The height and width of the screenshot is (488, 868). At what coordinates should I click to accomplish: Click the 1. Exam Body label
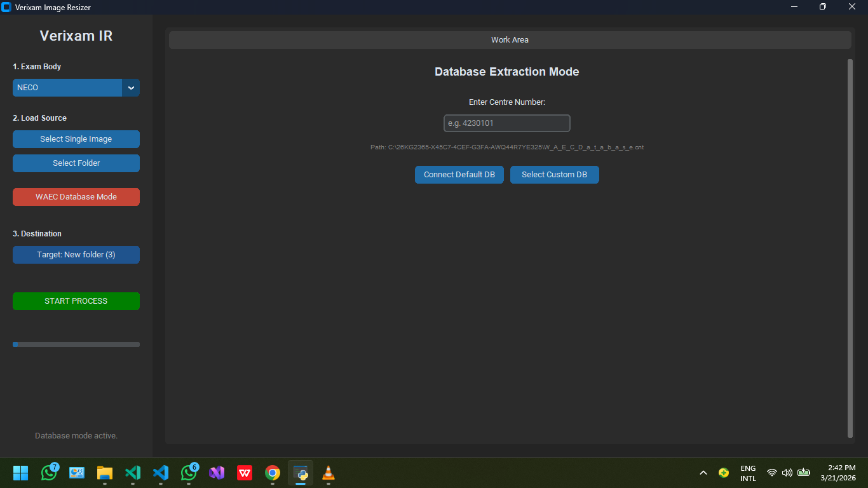[x=37, y=67]
